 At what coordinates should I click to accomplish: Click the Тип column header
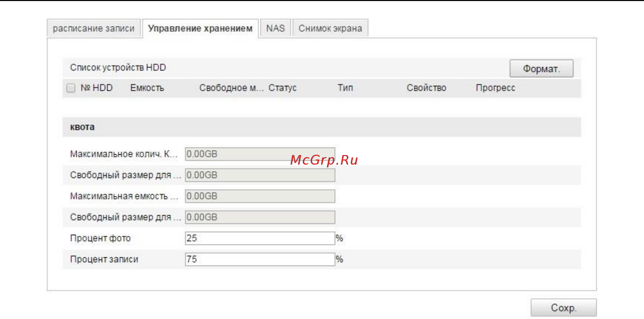point(345,88)
